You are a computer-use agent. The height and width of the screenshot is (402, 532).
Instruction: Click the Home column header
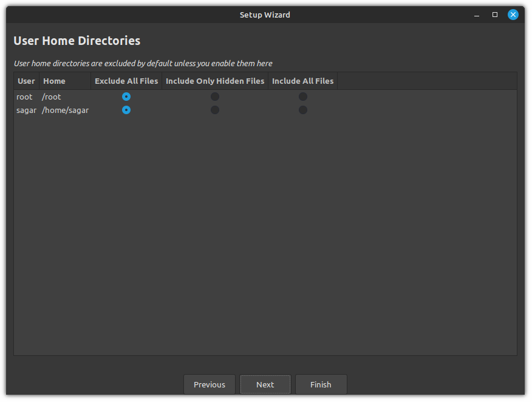pyautogui.click(x=65, y=81)
